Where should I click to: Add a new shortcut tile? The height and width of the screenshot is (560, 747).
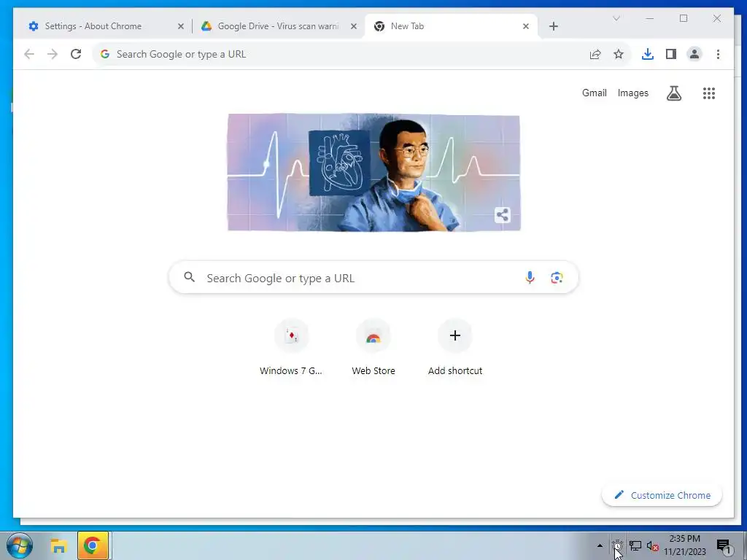pyautogui.click(x=455, y=348)
